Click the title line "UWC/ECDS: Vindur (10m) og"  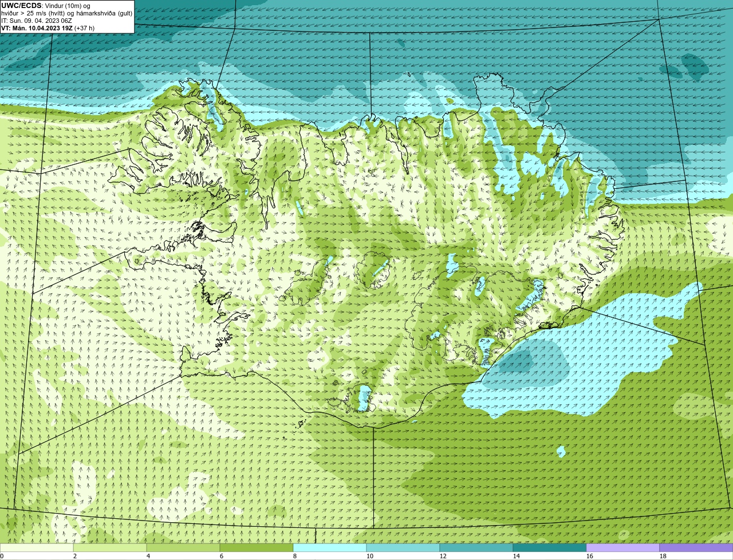(46, 6)
